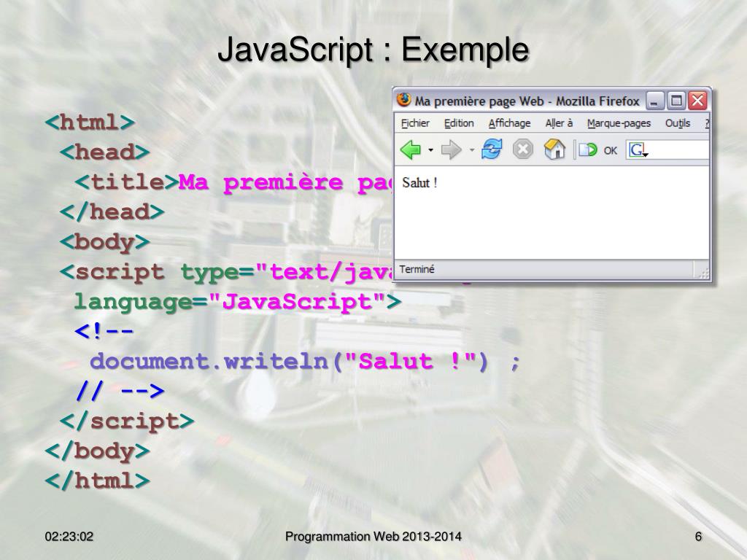The height and width of the screenshot is (560, 747).
Task: Open the Marque-pages menu
Action: pos(619,123)
